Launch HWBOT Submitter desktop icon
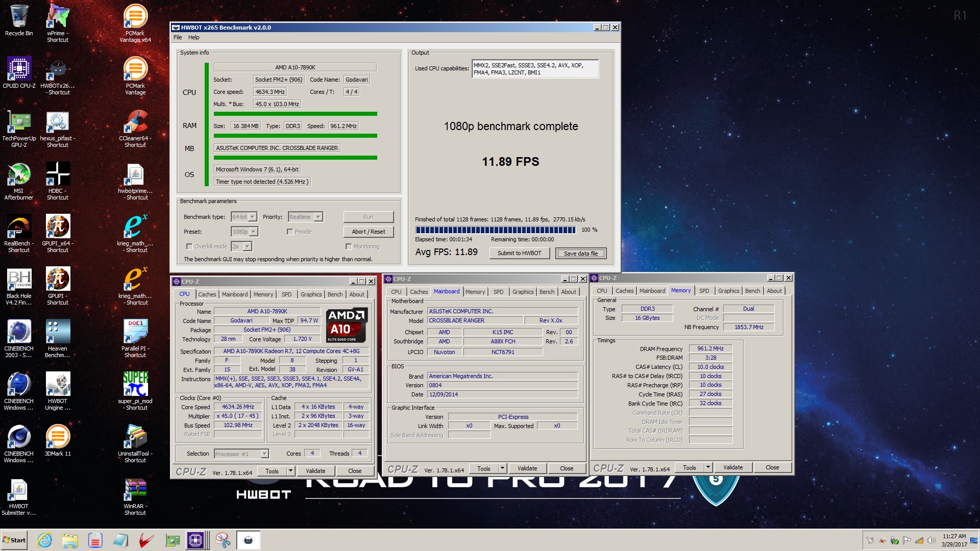980x551 pixels. (x=19, y=496)
